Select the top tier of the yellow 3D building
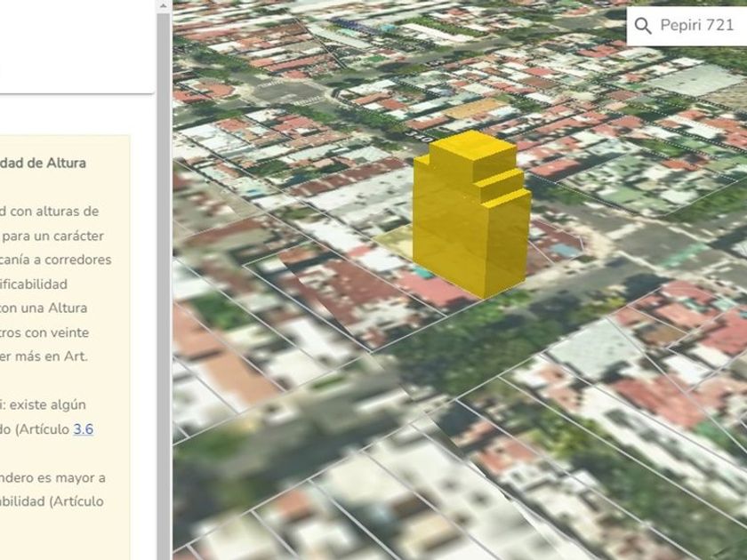Image resolution: width=747 pixels, height=560 pixels. (x=471, y=148)
